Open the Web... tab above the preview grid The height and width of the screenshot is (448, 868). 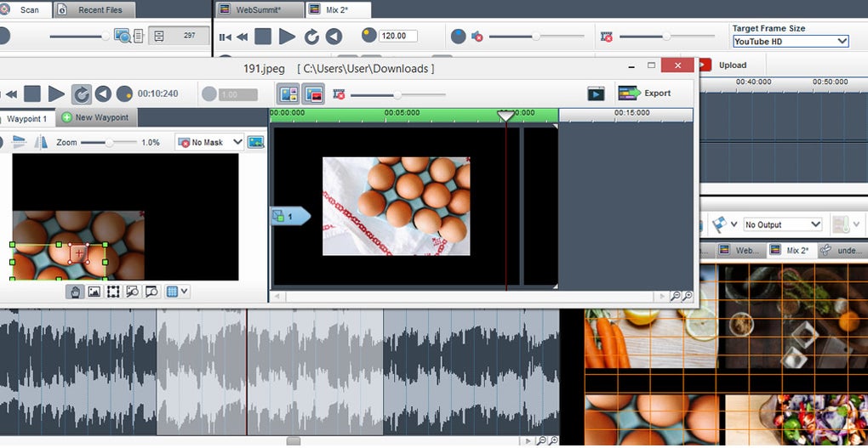pyautogui.click(x=740, y=251)
